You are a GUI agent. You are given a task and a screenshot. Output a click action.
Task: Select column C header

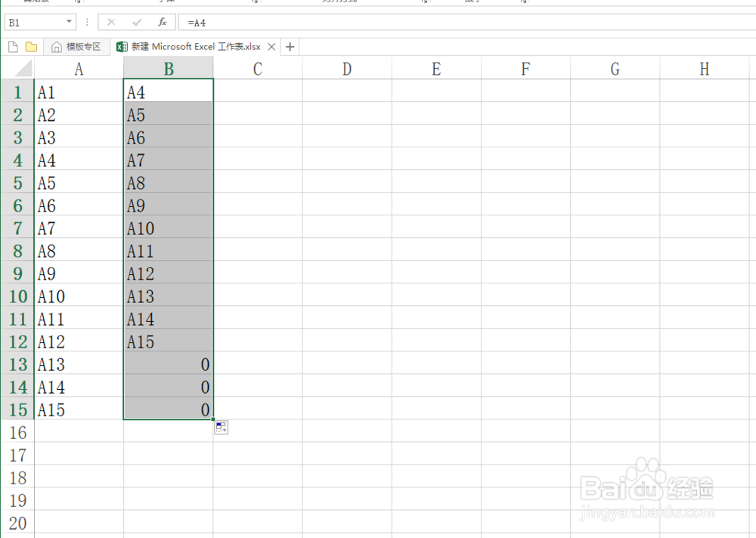tap(258, 68)
